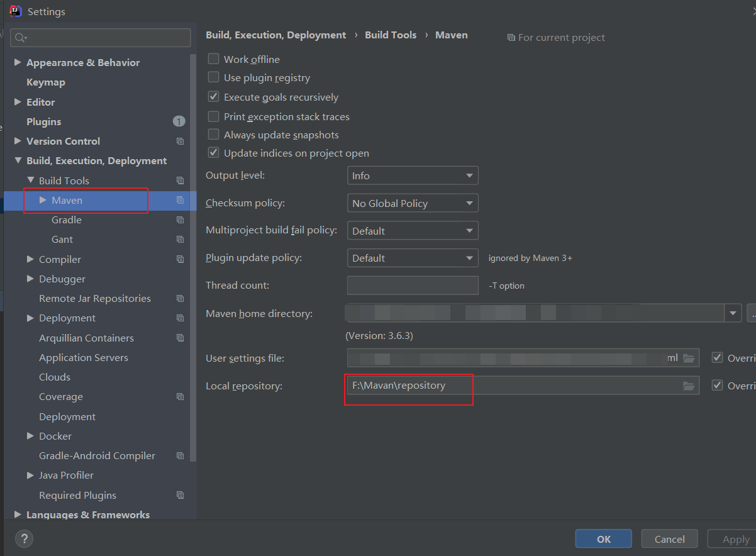
Task: Click the For current project copy icon
Action: (511, 38)
